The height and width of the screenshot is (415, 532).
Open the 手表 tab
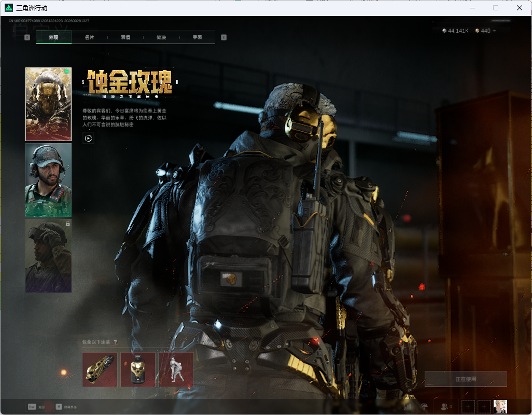point(198,37)
